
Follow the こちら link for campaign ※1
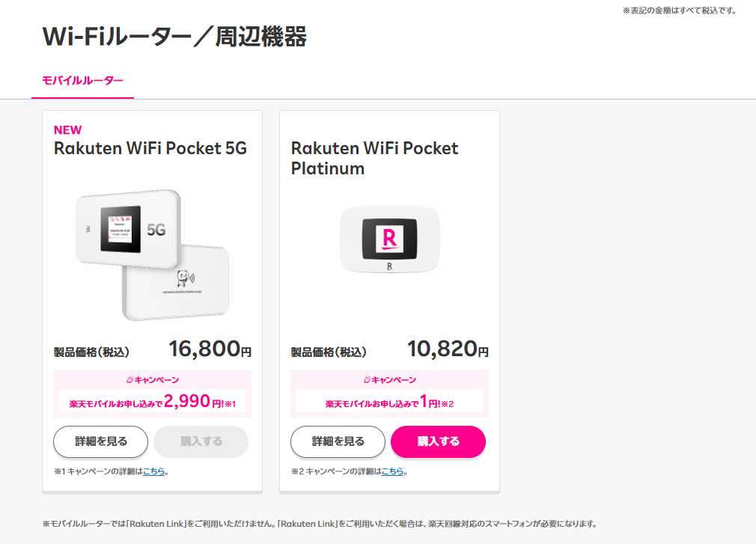point(153,471)
